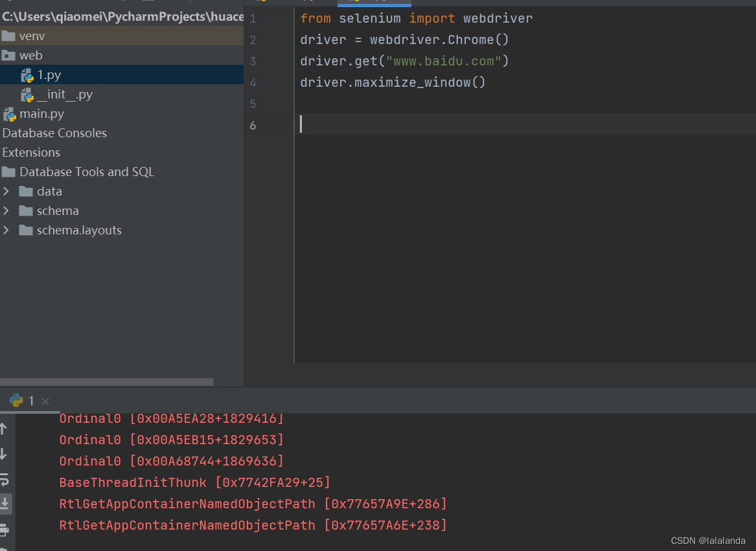Select Extensions entry
This screenshot has width=756, height=551.
point(31,152)
